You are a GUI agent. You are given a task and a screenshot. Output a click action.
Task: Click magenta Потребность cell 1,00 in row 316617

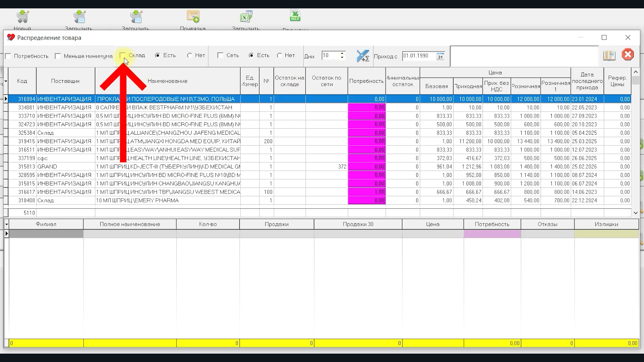[x=367, y=192]
